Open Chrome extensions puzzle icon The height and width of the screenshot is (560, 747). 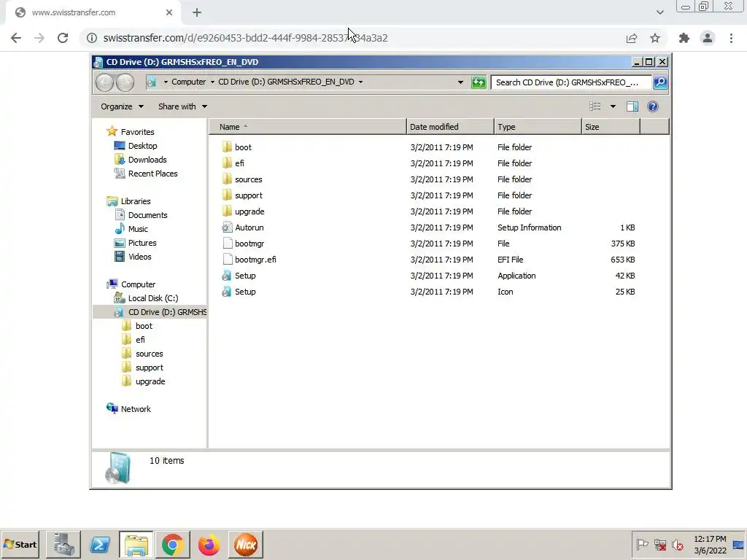point(684,38)
